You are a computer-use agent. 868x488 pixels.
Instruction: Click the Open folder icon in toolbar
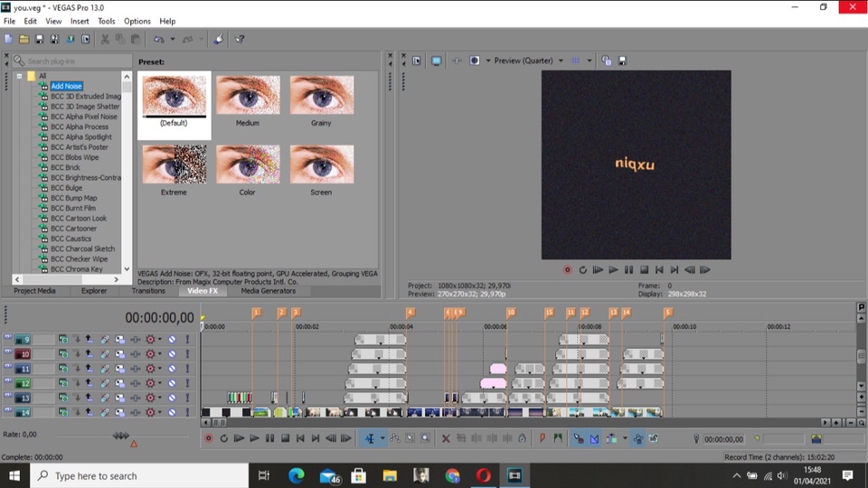click(24, 39)
